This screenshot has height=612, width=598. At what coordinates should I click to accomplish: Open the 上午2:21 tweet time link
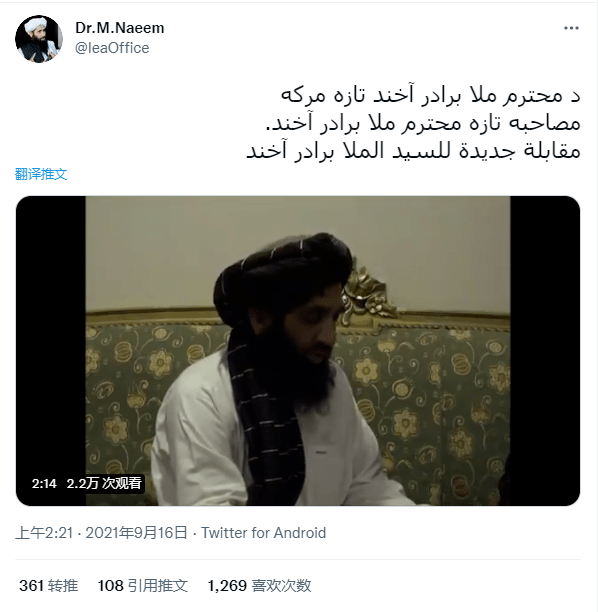click(x=44, y=533)
